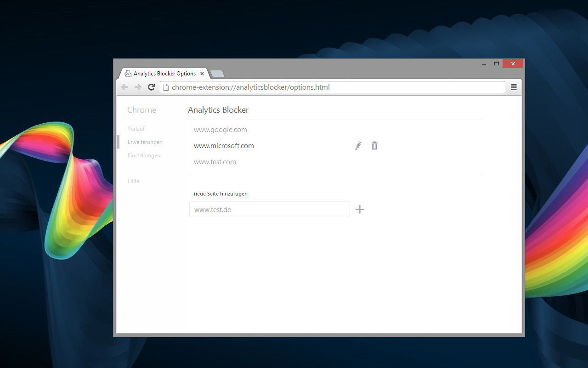Click the page icon in the address bar
588x368 pixels.
166,87
